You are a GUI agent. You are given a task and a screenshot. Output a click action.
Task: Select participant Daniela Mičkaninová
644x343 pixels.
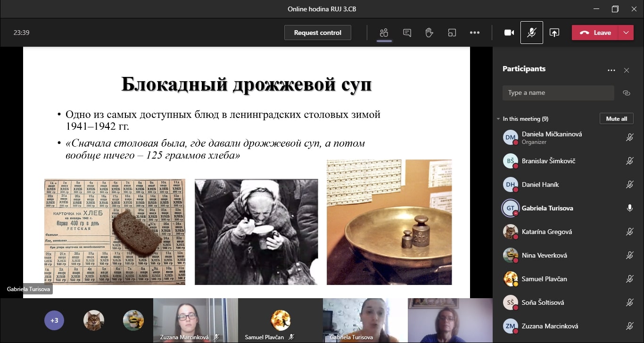[x=568, y=137]
